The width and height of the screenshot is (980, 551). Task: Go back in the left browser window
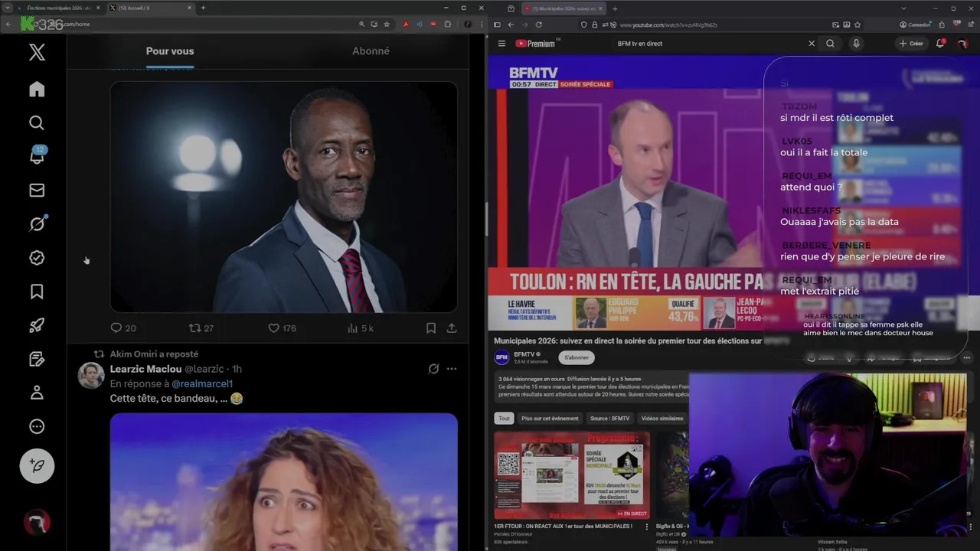(8, 24)
